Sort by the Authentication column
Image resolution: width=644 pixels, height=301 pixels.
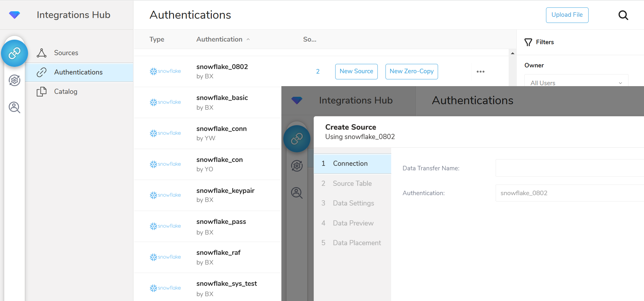(x=220, y=39)
